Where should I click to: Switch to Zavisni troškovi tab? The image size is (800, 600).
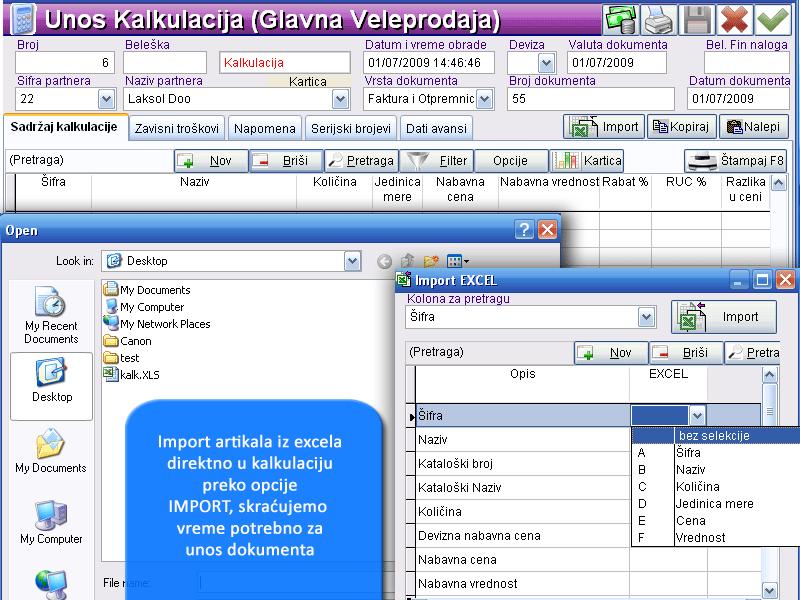177,129
